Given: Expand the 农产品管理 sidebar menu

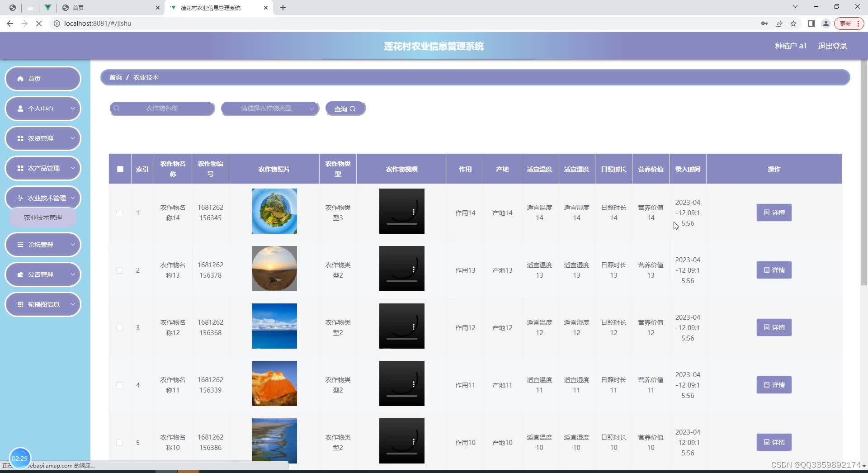Looking at the screenshot, I should (x=42, y=168).
